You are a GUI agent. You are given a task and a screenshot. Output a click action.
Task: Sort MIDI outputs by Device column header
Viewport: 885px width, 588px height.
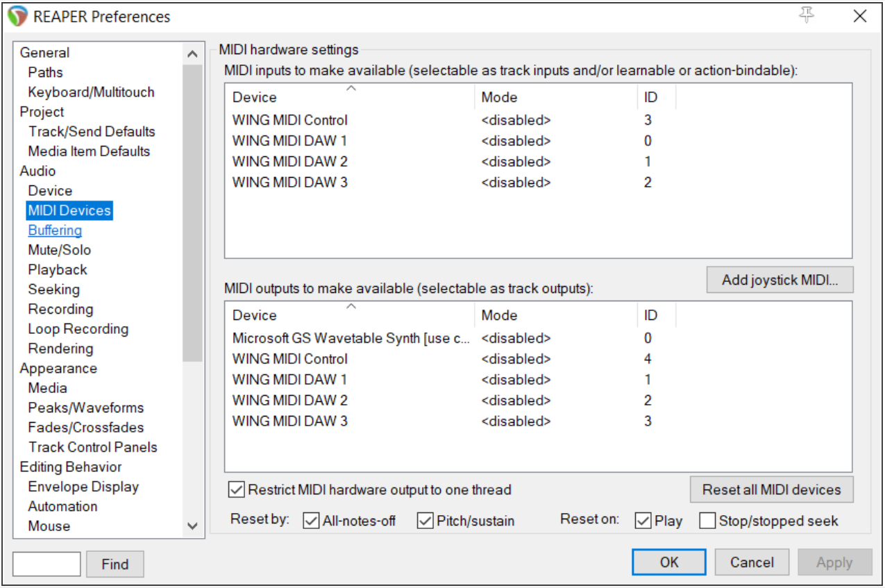(x=351, y=315)
